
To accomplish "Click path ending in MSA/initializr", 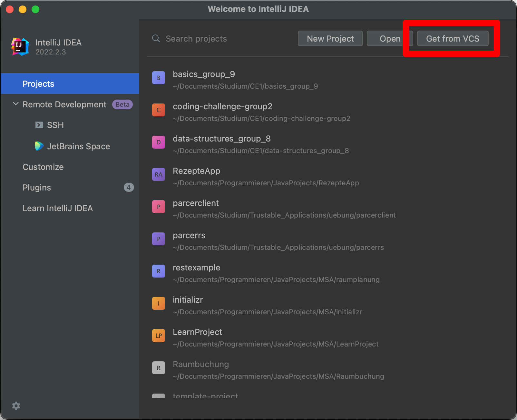I will point(268,312).
